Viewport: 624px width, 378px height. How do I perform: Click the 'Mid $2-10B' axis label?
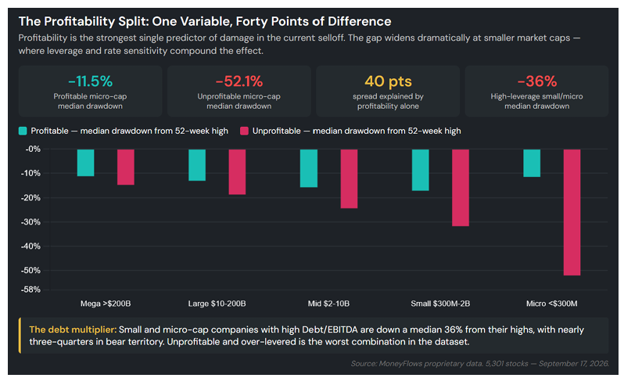[x=329, y=304]
